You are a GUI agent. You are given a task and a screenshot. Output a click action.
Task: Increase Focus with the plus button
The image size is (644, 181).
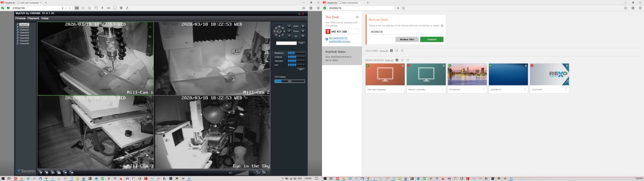[303, 31]
